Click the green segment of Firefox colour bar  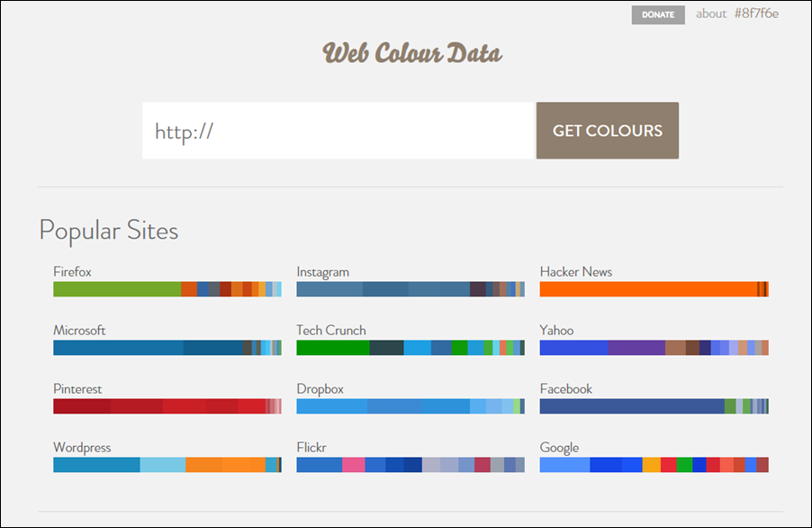pos(117,289)
